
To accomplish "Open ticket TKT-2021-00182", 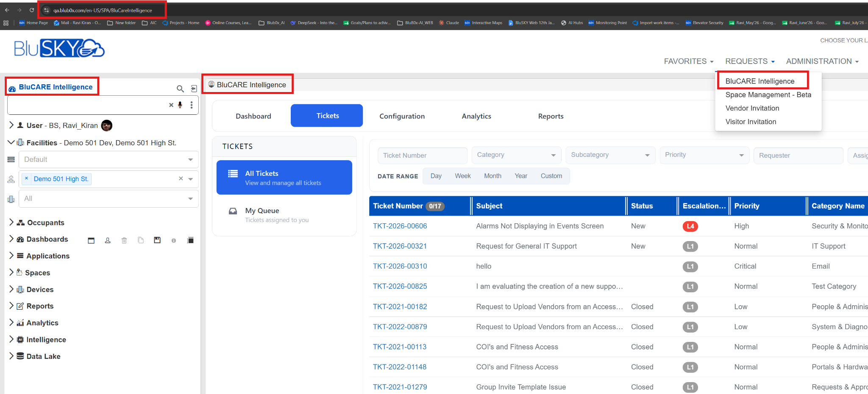I will 400,307.
